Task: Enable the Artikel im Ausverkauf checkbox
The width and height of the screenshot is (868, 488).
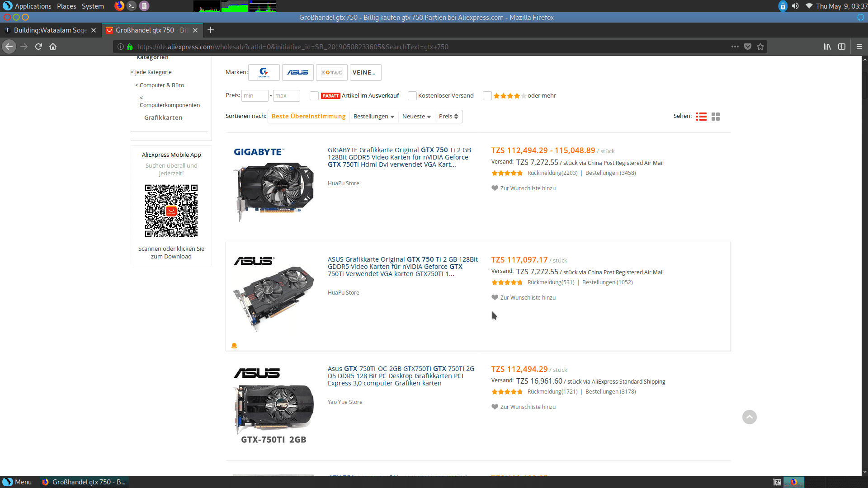Action: 314,96
